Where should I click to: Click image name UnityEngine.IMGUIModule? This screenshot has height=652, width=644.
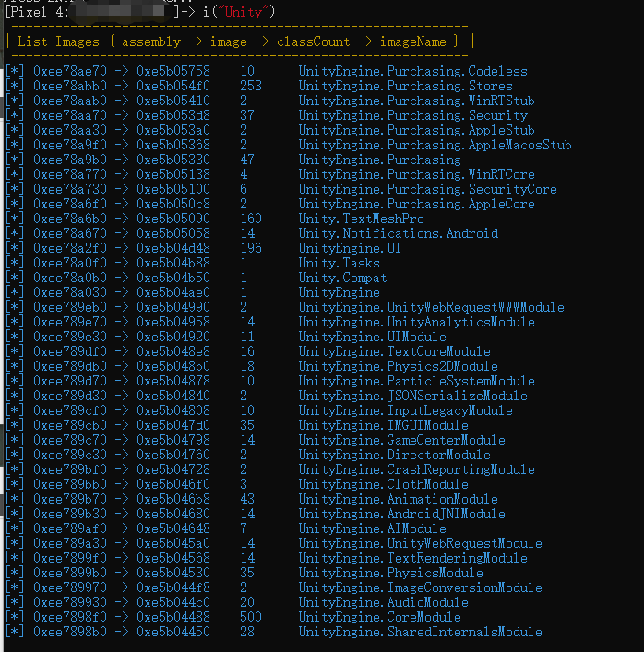pos(383,425)
